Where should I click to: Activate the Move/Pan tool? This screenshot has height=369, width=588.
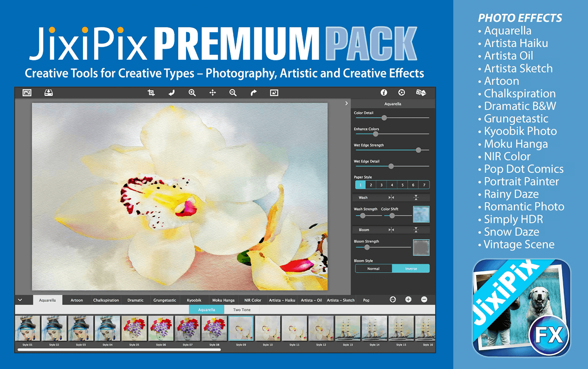click(212, 93)
